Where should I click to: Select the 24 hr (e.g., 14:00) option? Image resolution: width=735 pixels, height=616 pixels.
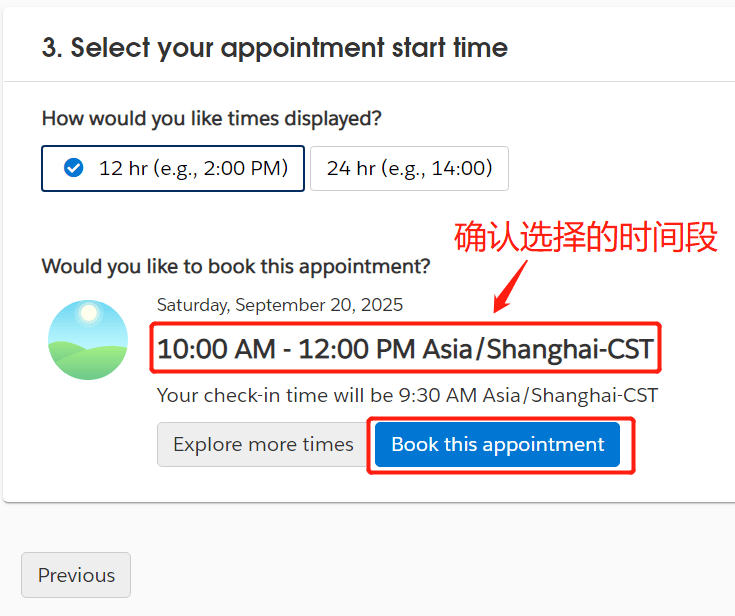409,168
